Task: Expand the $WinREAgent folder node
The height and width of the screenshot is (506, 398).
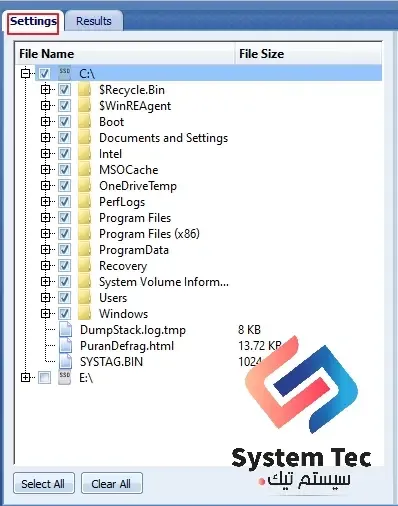Action: tap(45, 105)
